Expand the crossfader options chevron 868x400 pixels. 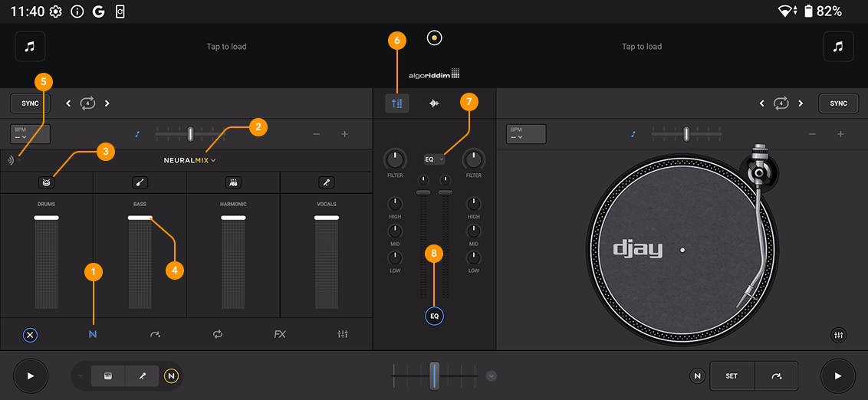coord(492,376)
